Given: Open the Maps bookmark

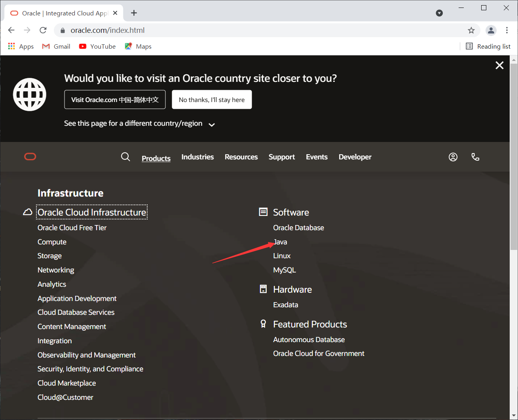Looking at the screenshot, I should coord(138,46).
